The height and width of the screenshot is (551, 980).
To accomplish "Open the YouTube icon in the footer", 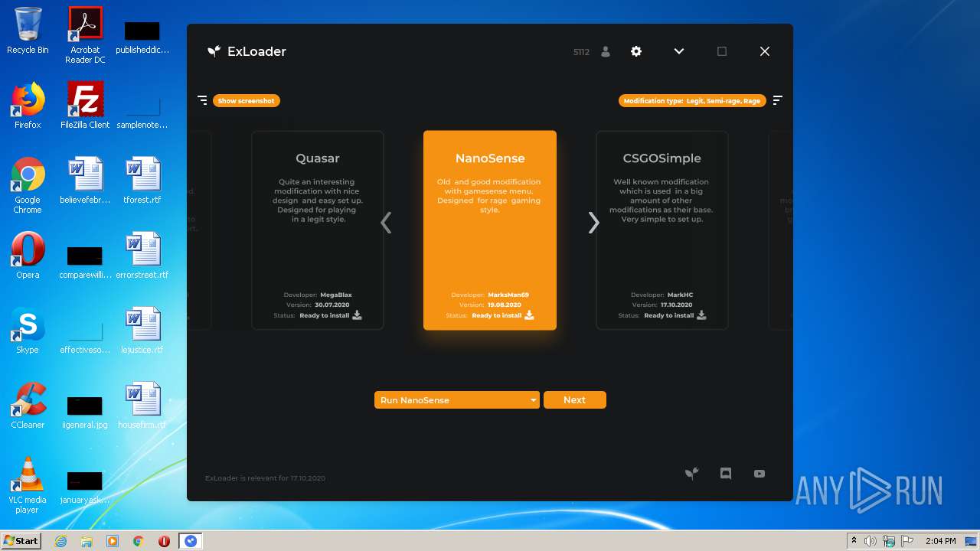I will pyautogui.click(x=759, y=474).
